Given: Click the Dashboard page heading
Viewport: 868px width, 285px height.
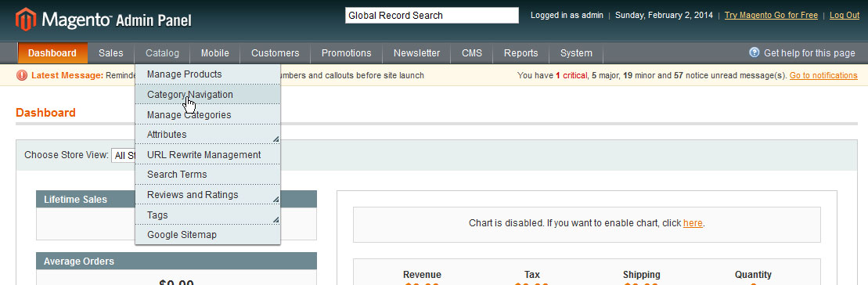Looking at the screenshot, I should point(45,113).
